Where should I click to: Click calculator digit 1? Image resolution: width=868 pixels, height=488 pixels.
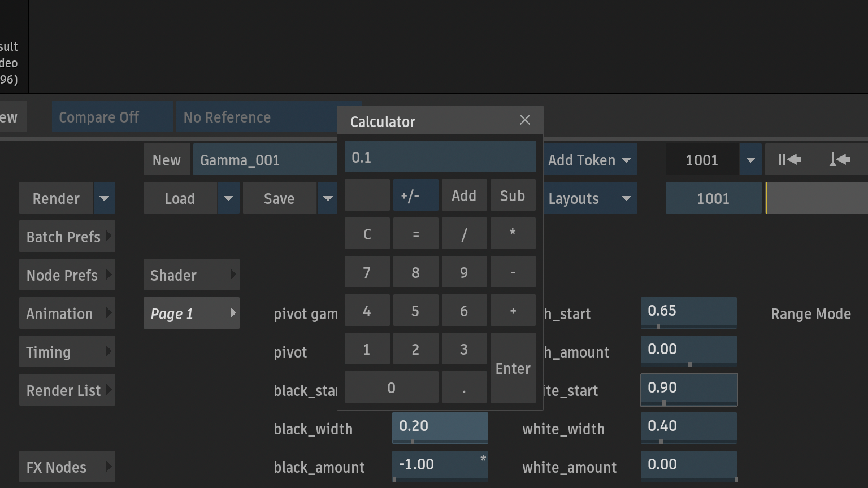click(x=367, y=349)
